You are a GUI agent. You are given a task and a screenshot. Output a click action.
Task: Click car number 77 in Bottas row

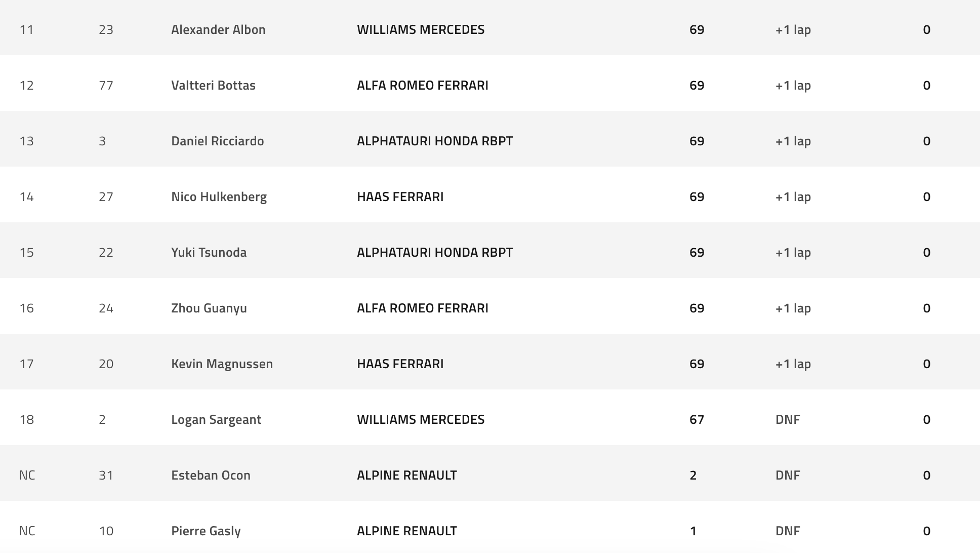[x=106, y=85]
